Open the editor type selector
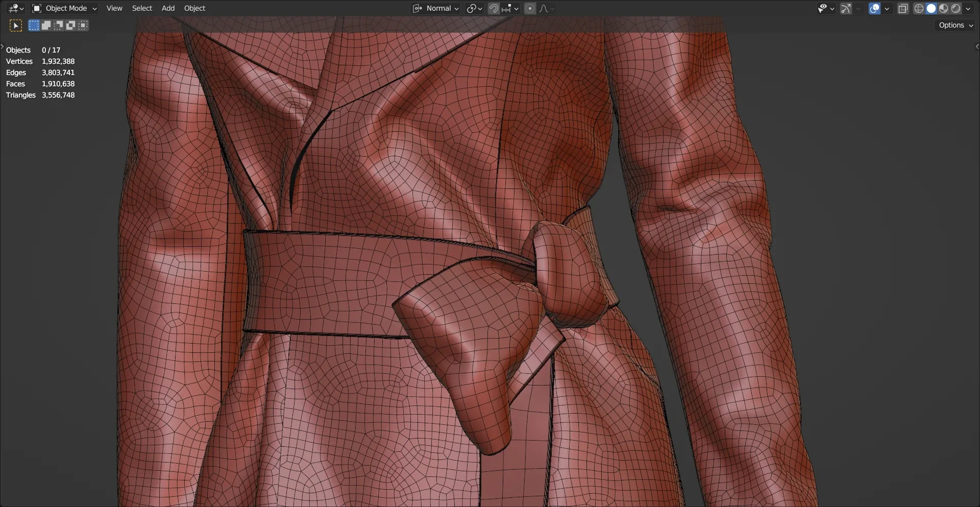 click(16, 8)
